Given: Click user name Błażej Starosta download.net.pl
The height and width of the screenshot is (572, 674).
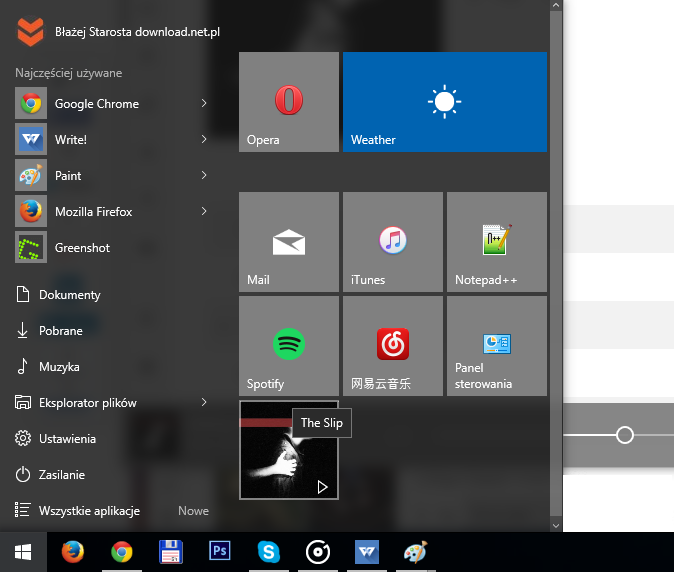Looking at the screenshot, I should pos(137,32).
